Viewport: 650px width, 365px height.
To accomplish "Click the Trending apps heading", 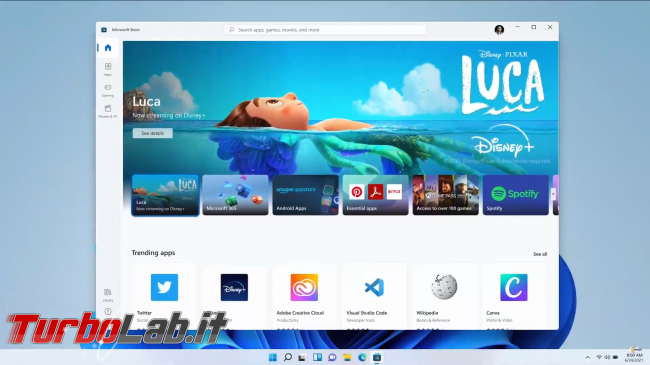I will 153,253.
